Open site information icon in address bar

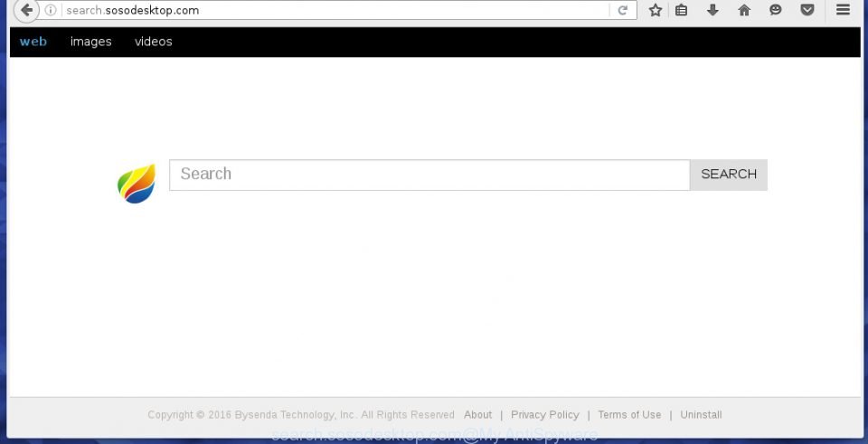pyautogui.click(x=51, y=10)
